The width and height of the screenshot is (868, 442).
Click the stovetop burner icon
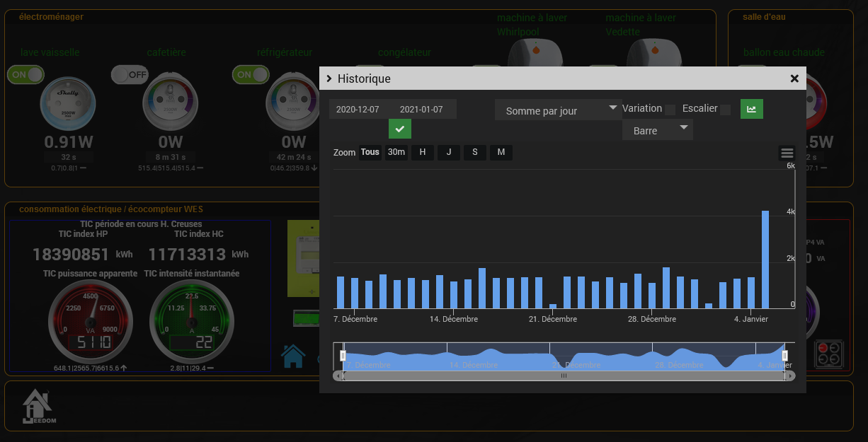click(x=828, y=354)
